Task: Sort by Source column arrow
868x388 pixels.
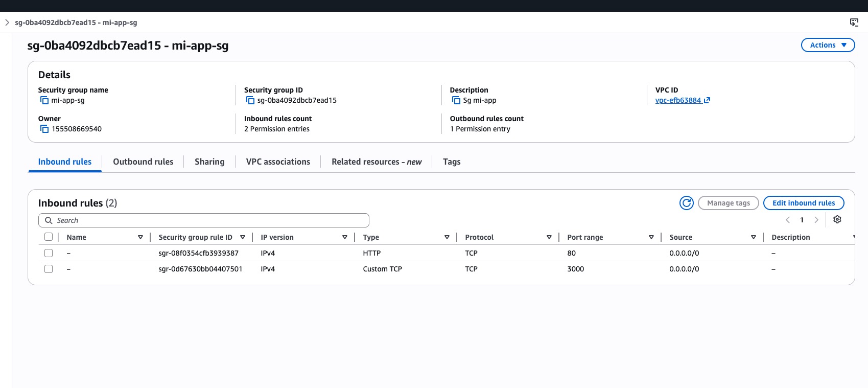Action: (x=754, y=237)
